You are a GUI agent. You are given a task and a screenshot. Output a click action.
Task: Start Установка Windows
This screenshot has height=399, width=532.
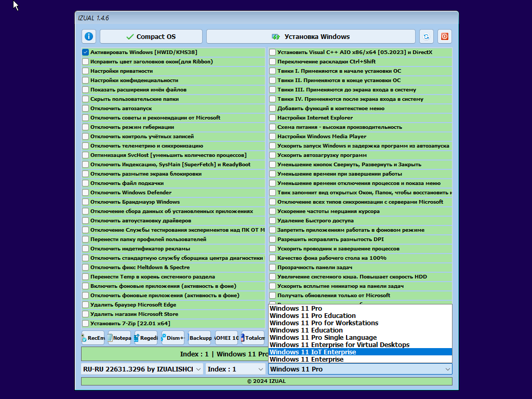(311, 36)
